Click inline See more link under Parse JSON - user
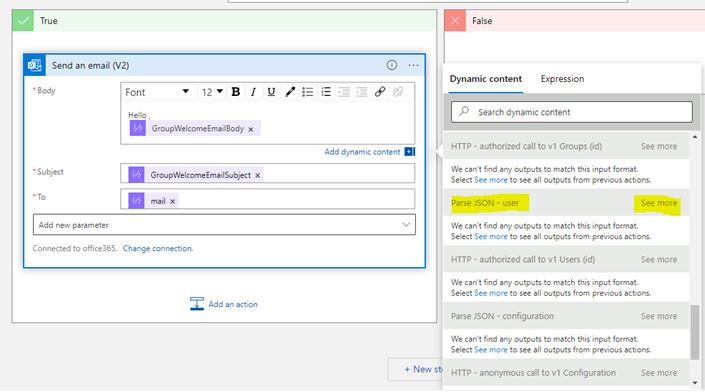 (x=491, y=236)
